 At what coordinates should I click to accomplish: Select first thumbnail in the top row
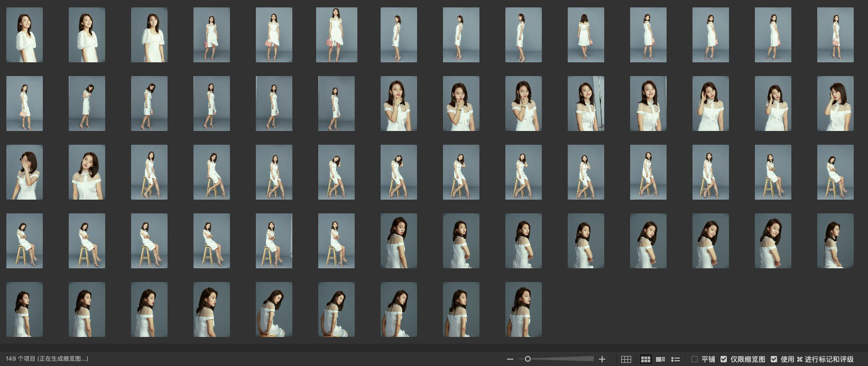(24, 35)
